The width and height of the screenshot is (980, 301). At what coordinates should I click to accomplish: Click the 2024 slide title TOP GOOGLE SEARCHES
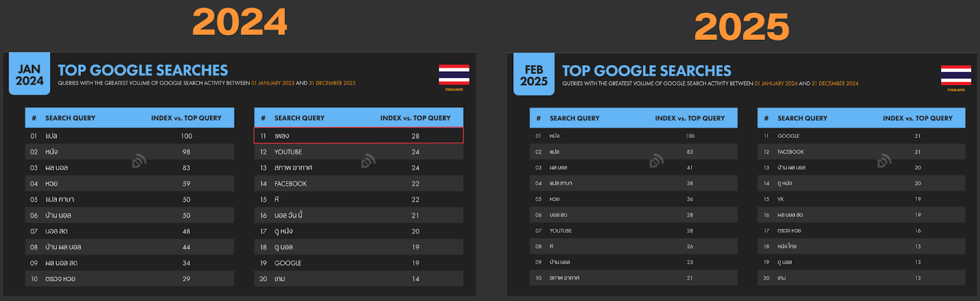[x=143, y=70]
